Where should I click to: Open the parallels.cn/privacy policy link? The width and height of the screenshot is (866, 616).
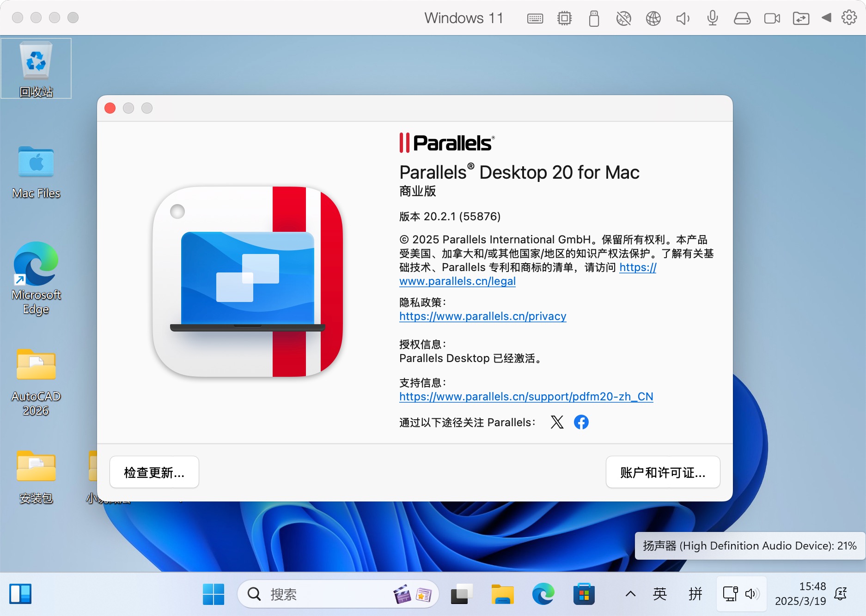[x=482, y=316]
